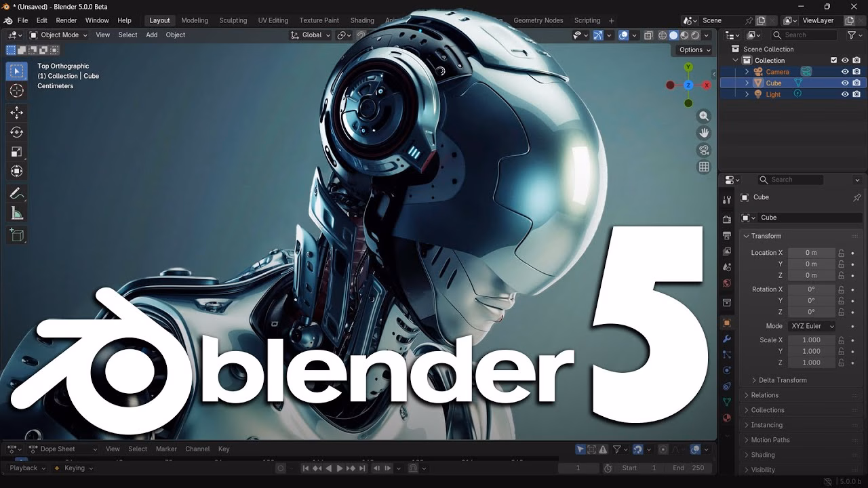868x488 pixels.
Task: Click the Options button in the viewport
Action: [x=691, y=49]
